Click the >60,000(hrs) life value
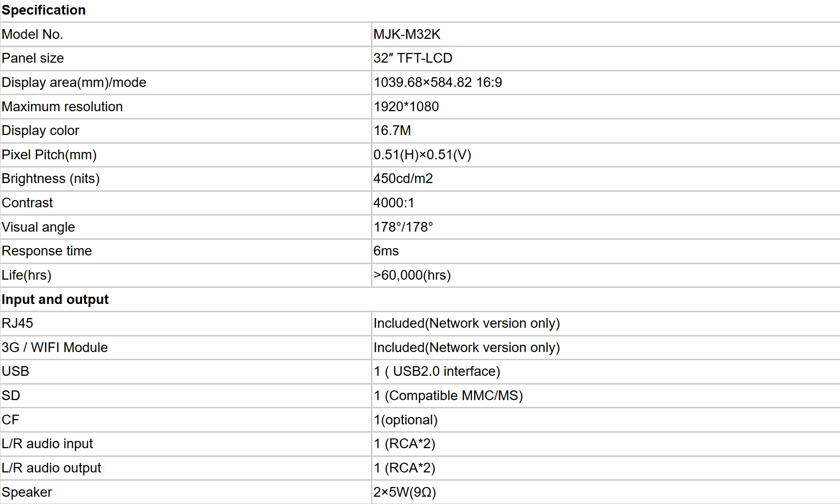Screen dimensions: 840x504 (412, 275)
